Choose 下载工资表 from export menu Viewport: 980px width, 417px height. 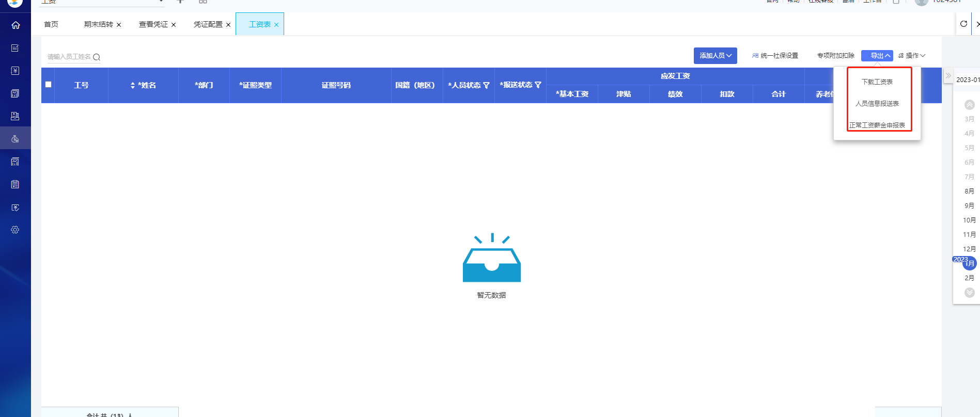click(877, 82)
